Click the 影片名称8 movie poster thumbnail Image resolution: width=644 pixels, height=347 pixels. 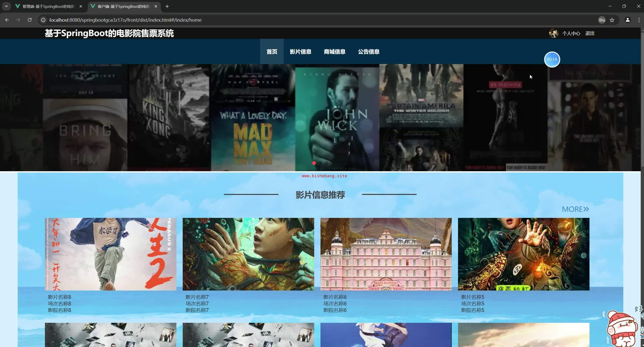111,254
